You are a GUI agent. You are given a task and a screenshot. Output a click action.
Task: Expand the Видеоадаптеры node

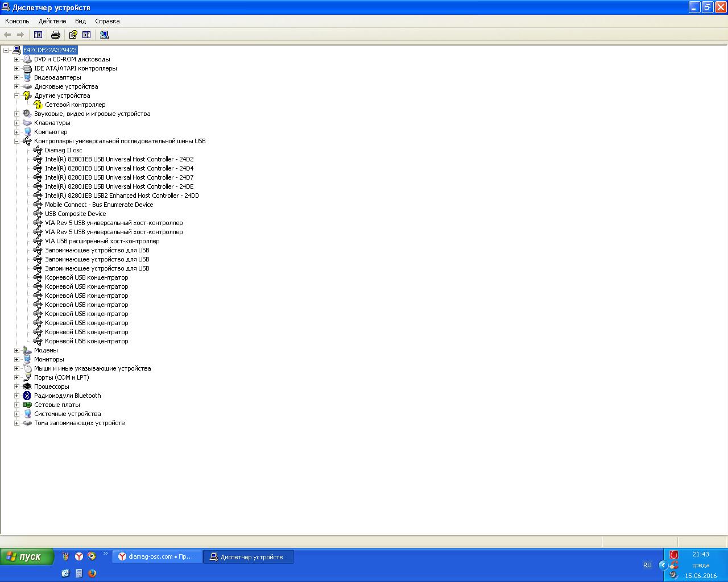point(16,77)
